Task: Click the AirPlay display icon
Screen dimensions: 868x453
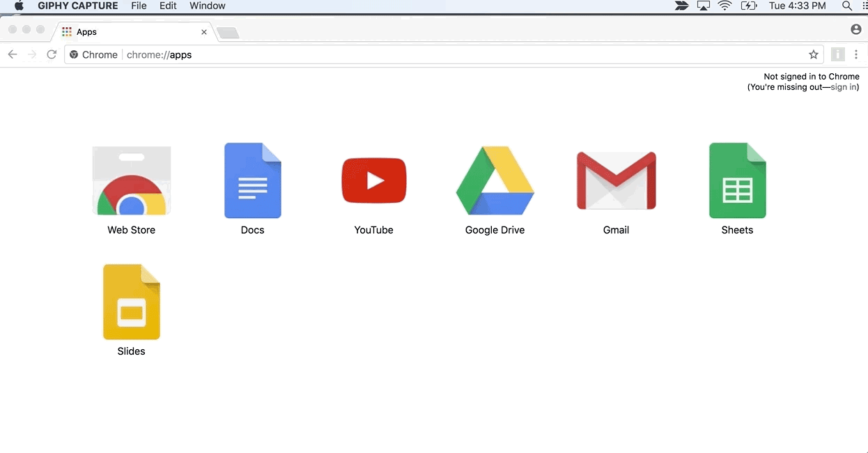Action: 704,6
